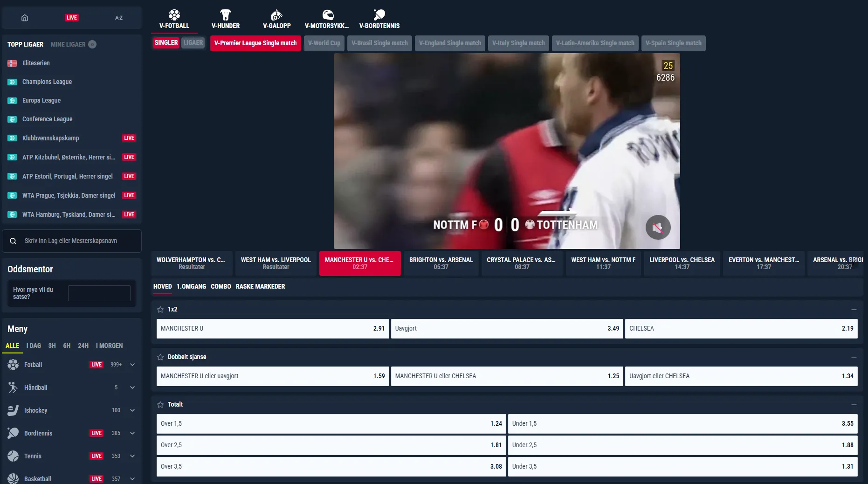Bet on Uavgjort at 3.49
Image resolution: width=868 pixels, height=484 pixels.
point(507,329)
